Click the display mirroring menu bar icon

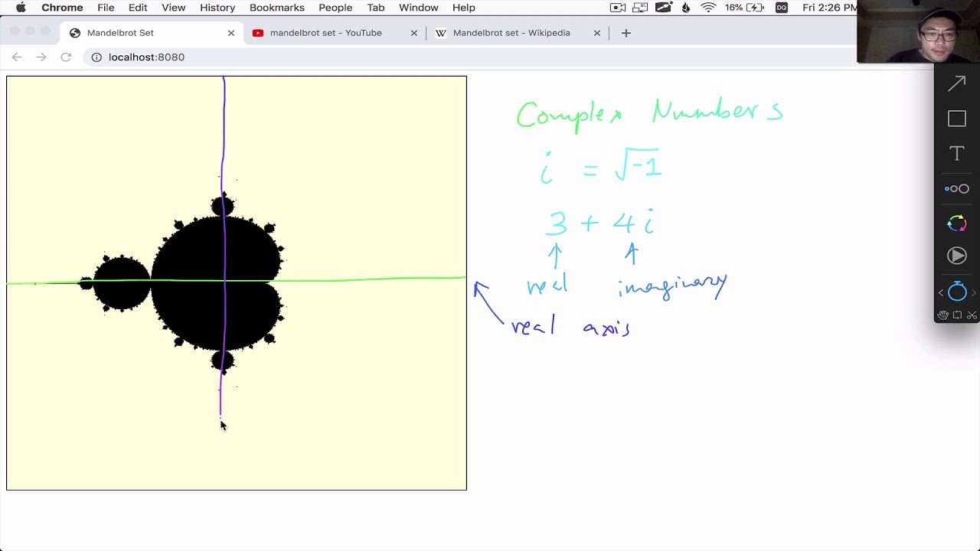(x=641, y=8)
